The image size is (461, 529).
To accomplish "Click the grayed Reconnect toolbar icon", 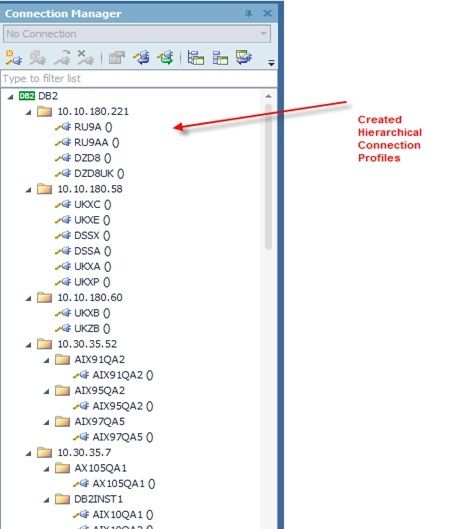I will (x=63, y=58).
